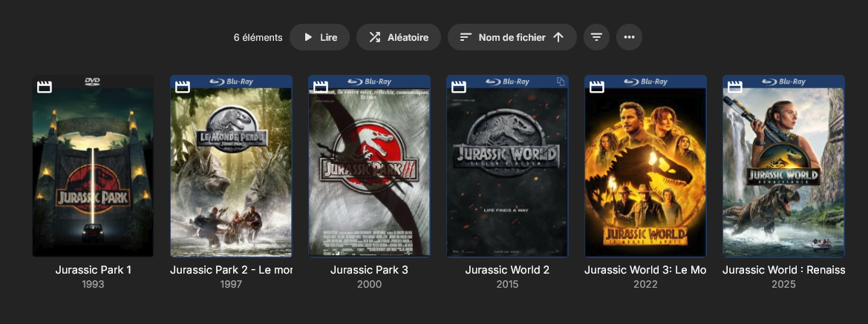Click the Lire play button
This screenshot has width=868, height=324.
point(319,37)
